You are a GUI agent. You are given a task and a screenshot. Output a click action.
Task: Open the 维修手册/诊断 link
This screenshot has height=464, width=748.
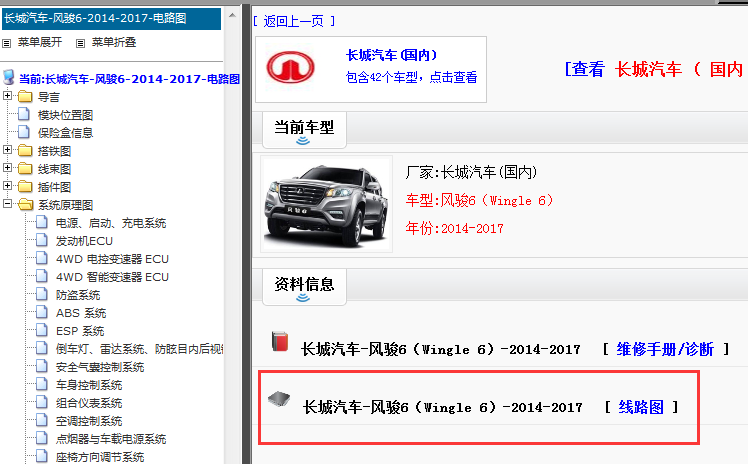click(665, 350)
